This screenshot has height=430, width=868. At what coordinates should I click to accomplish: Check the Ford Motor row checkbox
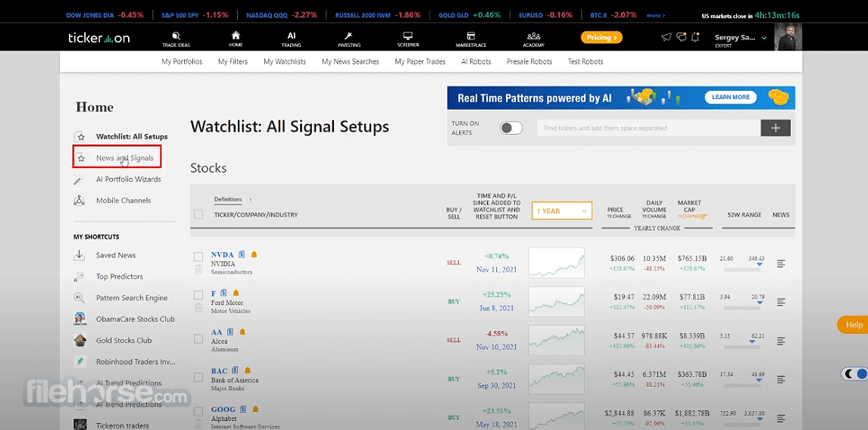click(198, 295)
